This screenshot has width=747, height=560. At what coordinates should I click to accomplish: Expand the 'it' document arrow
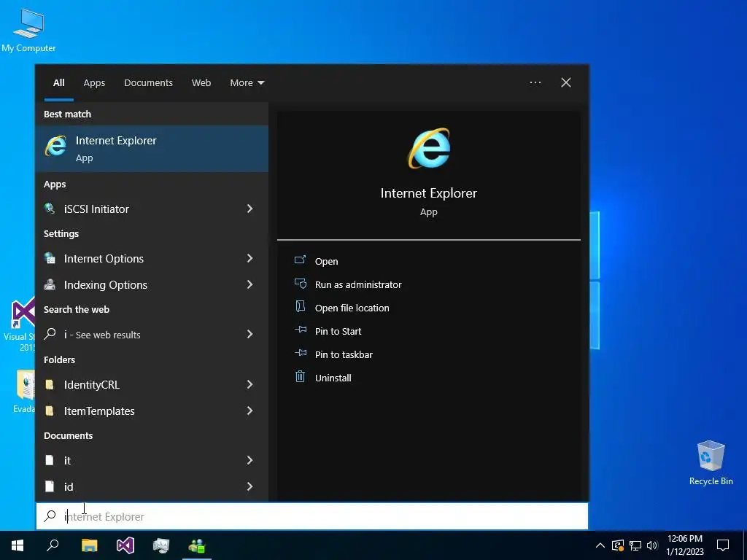point(249,460)
